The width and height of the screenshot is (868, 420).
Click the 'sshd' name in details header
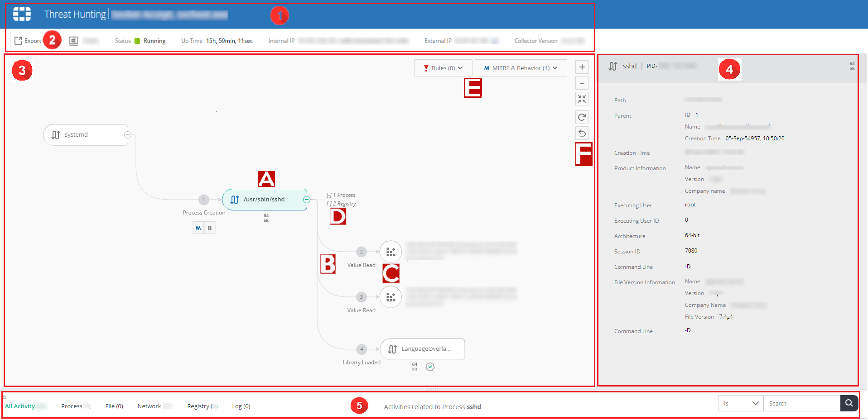(x=630, y=66)
